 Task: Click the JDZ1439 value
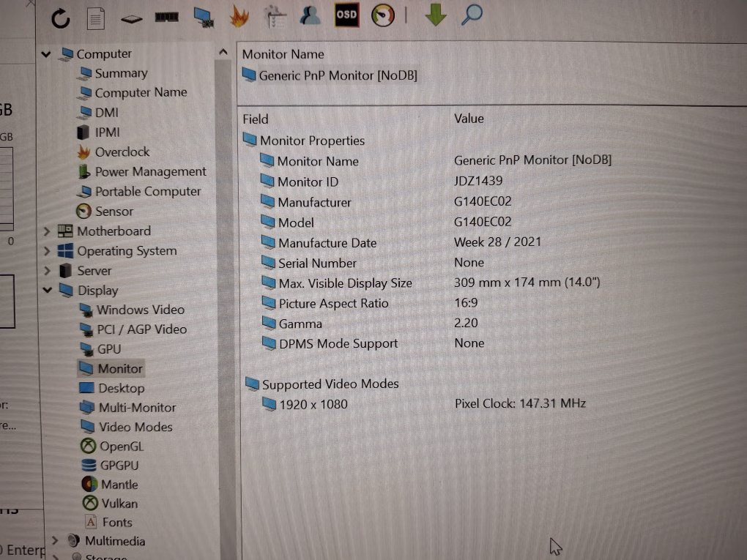click(477, 181)
